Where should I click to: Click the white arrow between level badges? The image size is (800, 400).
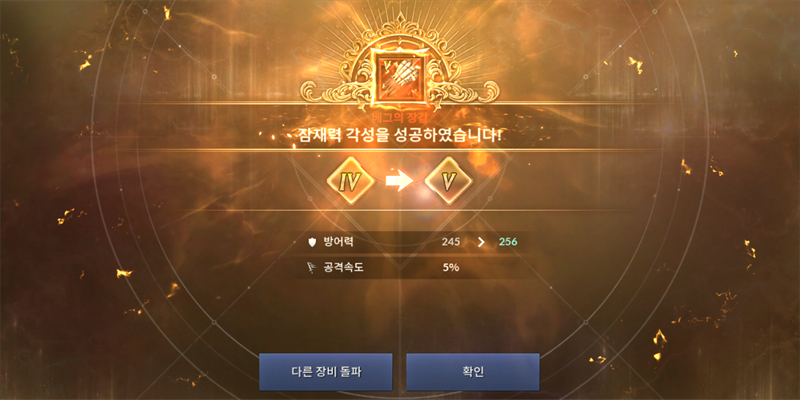(399, 182)
